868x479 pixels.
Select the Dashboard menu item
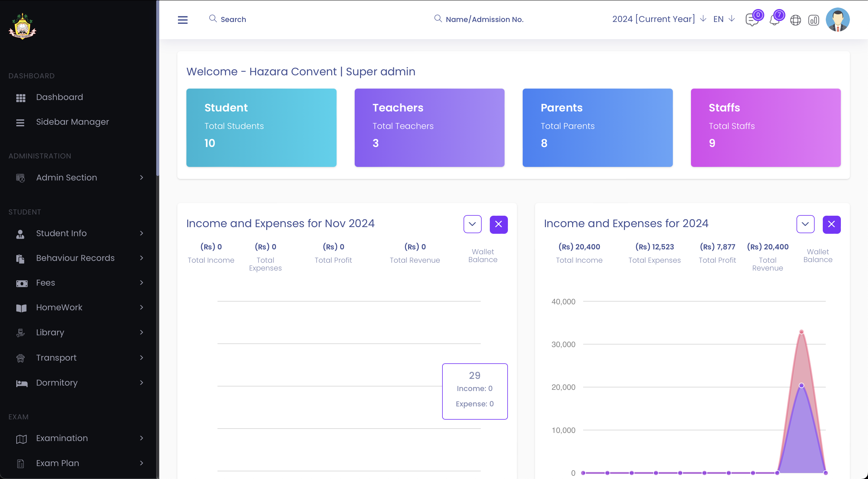pyautogui.click(x=59, y=97)
